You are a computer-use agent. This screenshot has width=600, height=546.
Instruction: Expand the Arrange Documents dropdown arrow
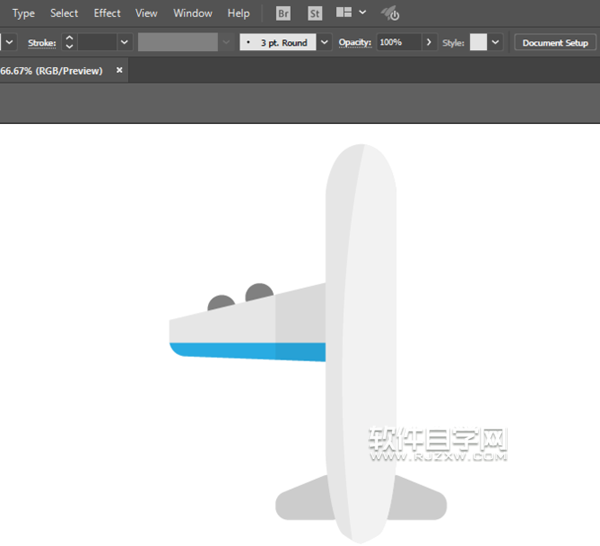(x=362, y=13)
